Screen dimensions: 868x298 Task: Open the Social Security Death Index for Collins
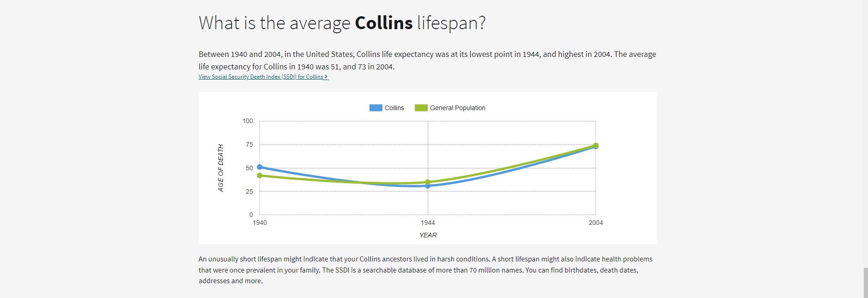(260, 77)
